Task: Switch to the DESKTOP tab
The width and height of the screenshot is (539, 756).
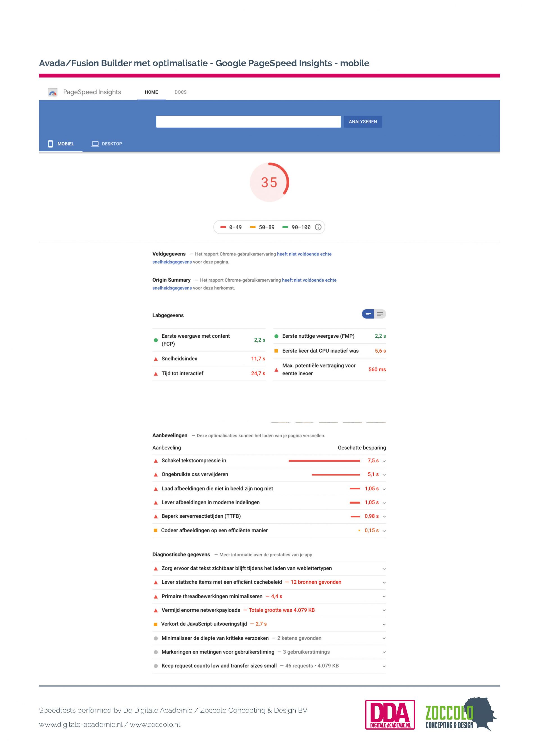Action: tap(107, 144)
